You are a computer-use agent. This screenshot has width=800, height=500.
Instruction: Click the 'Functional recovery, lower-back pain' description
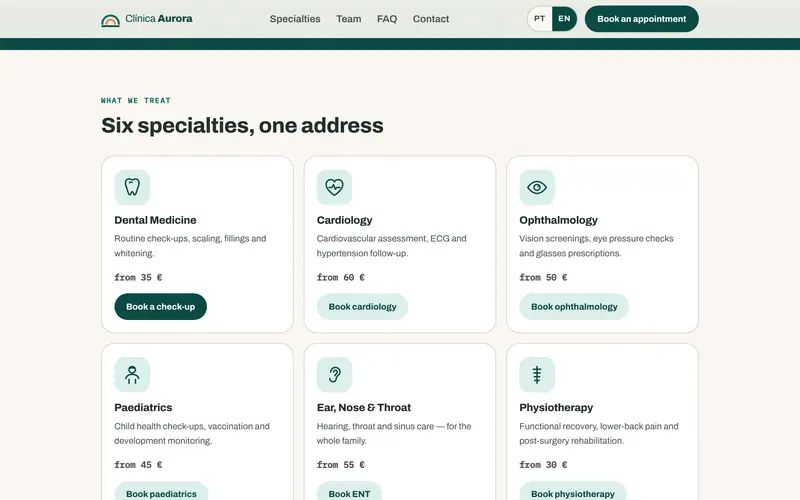[x=599, y=433]
